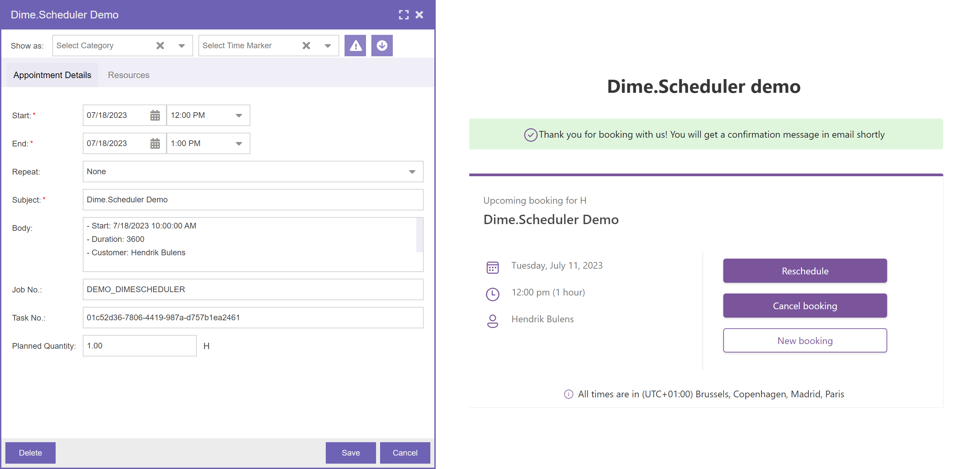Clear the Select Category field

(160, 46)
